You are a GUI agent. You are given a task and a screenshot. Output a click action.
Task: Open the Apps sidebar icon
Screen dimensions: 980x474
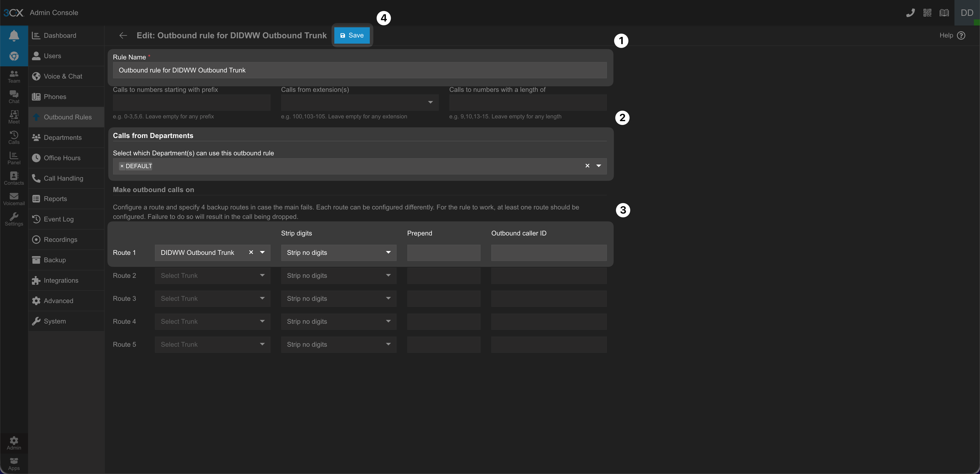pos(14,463)
